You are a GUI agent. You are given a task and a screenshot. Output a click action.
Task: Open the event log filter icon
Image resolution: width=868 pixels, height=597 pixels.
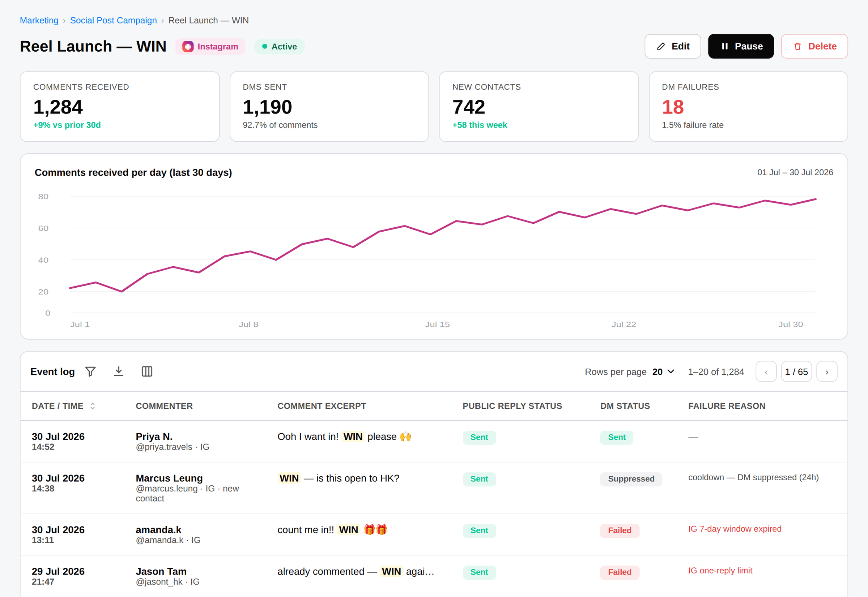(90, 371)
